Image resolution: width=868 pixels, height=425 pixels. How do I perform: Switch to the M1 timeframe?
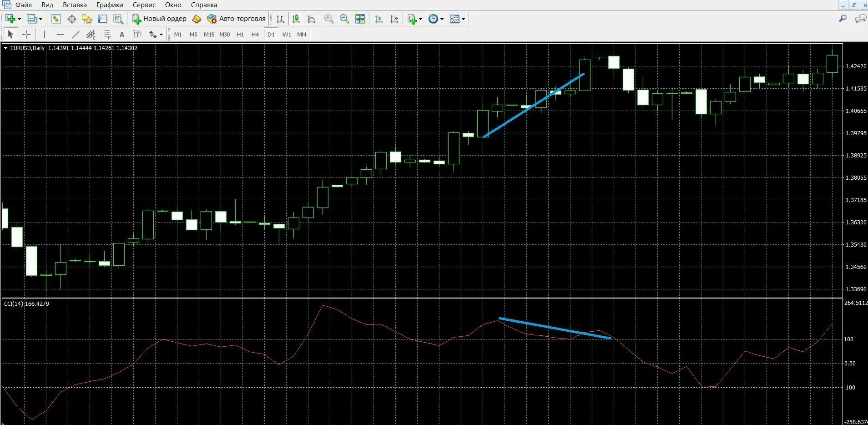(178, 34)
